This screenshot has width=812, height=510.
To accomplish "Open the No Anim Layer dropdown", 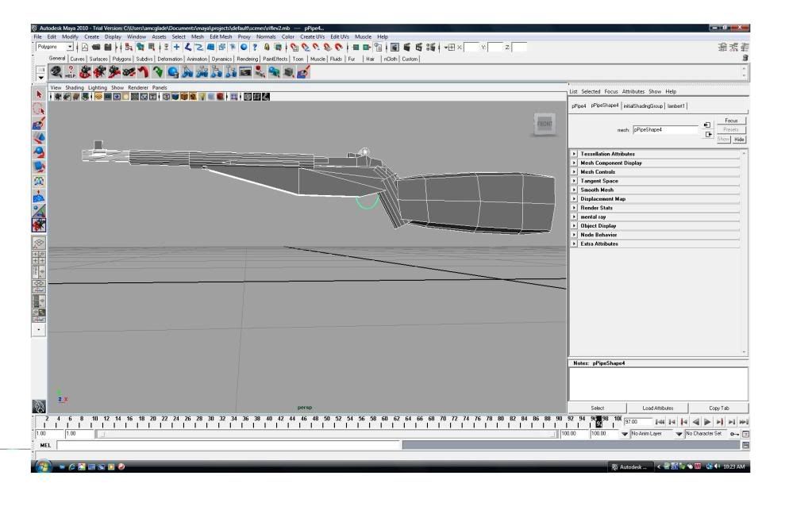I will [x=625, y=434].
